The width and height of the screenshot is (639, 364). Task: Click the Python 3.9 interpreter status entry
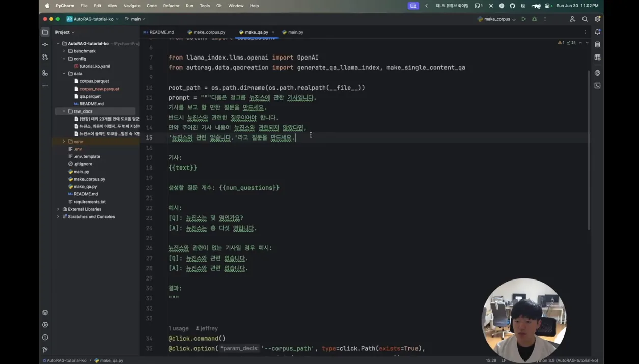(x=566, y=360)
